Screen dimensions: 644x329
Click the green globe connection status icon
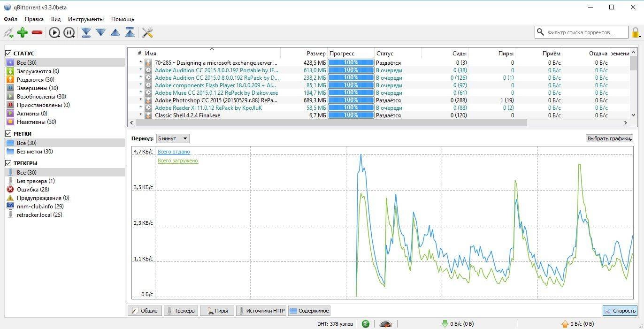[366, 324]
